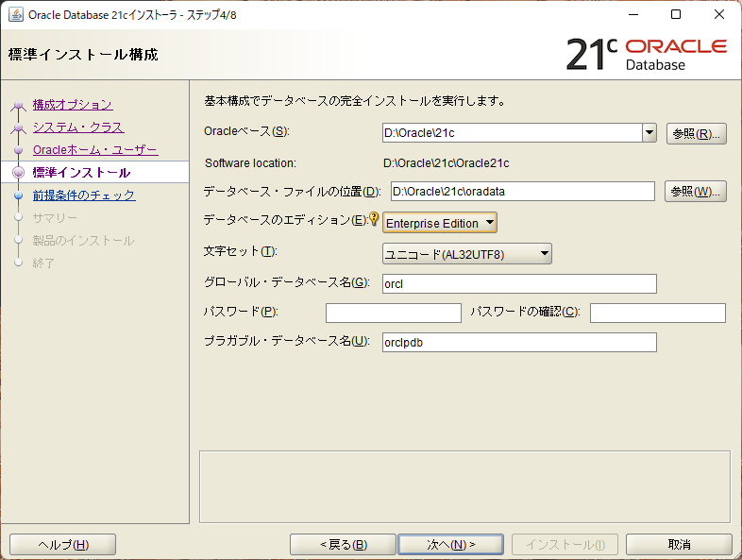
Task: Open the Oracle base path dropdown arrow
Action: point(649,133)
